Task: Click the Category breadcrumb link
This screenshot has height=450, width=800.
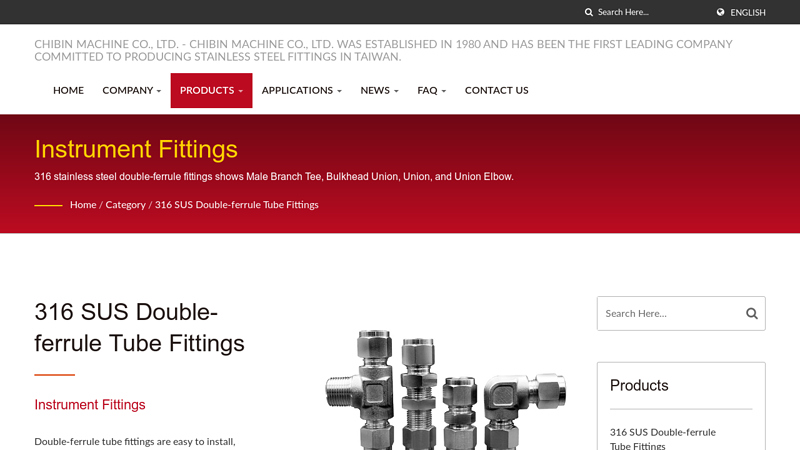Action: point(126,205)
